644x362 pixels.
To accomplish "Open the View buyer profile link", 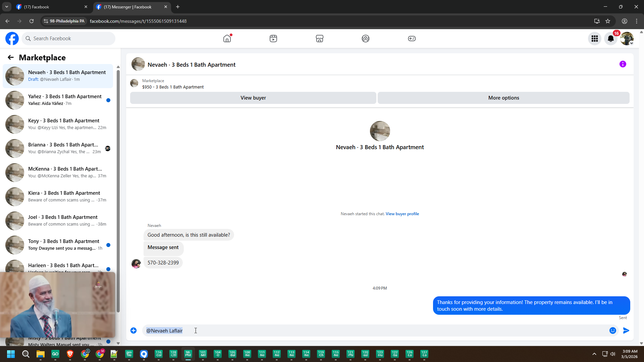I will coord(402,214).
